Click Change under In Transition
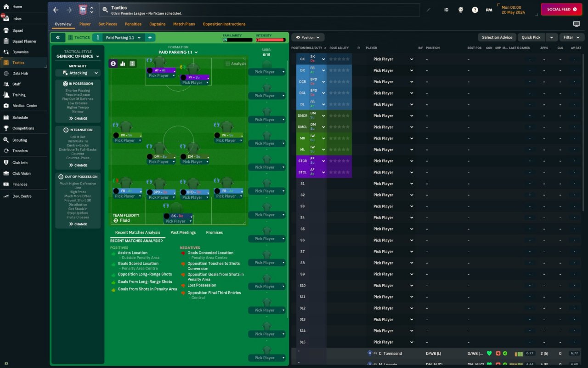Image resolution: width=588 pixels, height=368 pixels. pos(78,165)
